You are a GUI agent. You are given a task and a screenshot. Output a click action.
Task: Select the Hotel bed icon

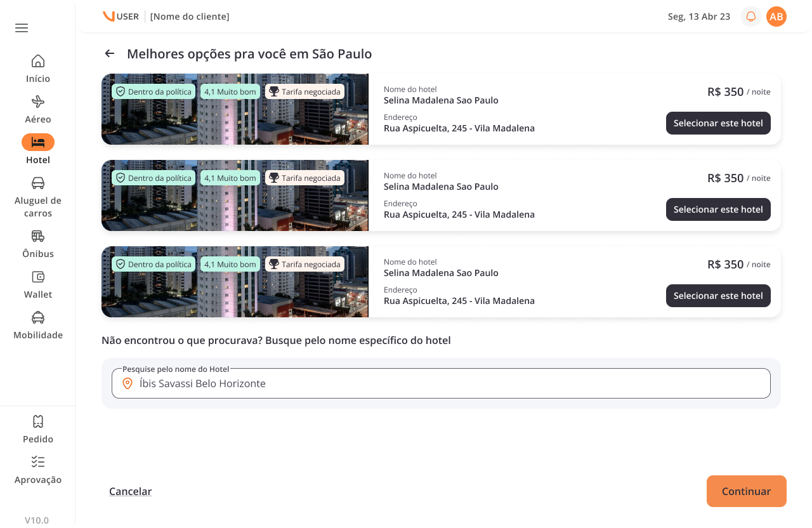[38, 142]
